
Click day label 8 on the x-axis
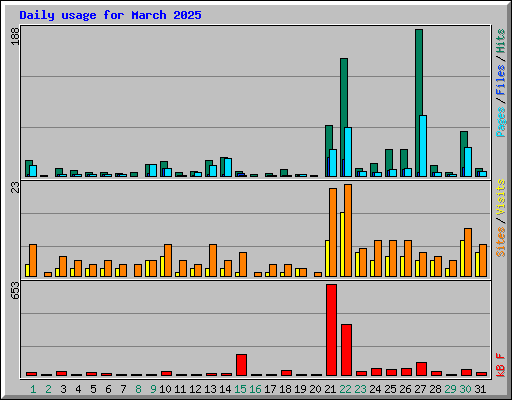138,389
